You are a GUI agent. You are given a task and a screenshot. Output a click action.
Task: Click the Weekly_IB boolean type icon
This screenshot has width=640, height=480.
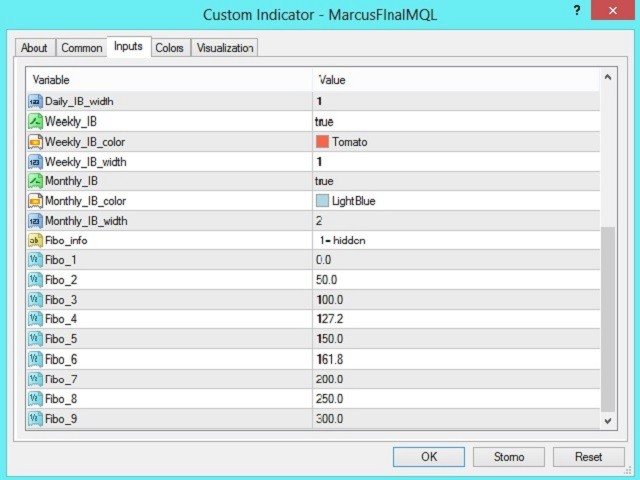pyautogui.click(x=35, y=121)
